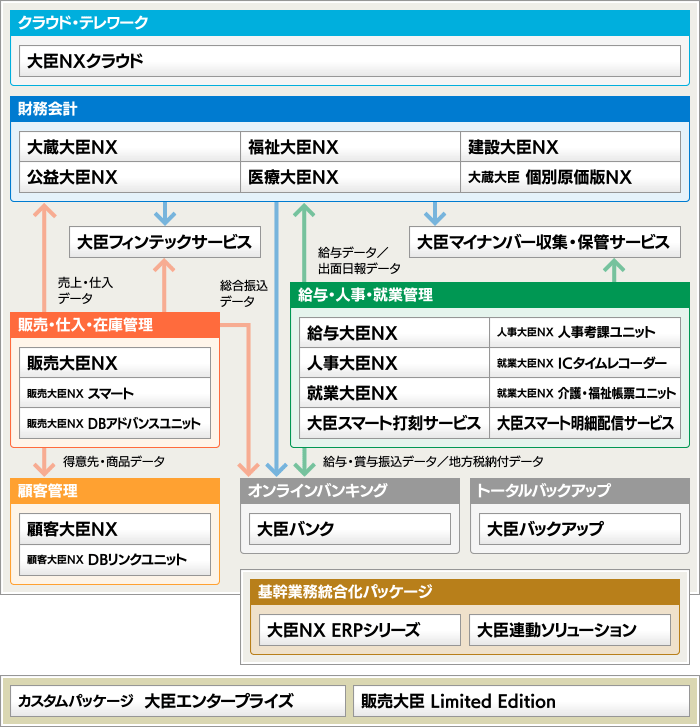Select 販売大臣NX スマート

coord(115,393)
